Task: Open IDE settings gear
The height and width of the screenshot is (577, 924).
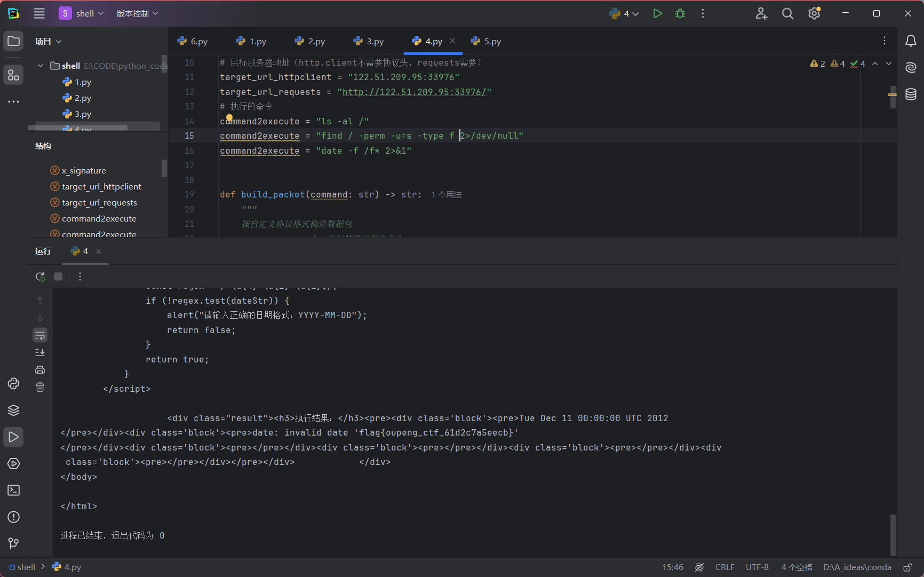Action: tap(814, 13)
